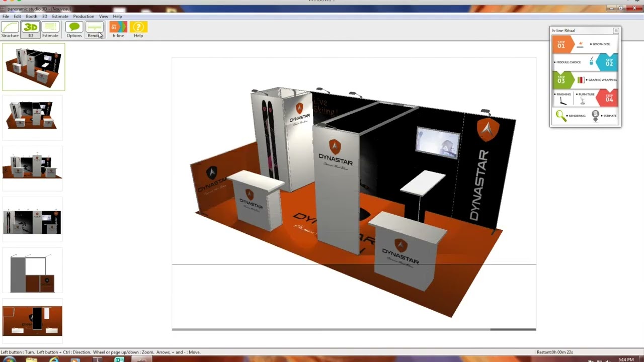Click the Restant time status text
The height and width of the screenshot is (362, 644).
click(x=555, y=352)
